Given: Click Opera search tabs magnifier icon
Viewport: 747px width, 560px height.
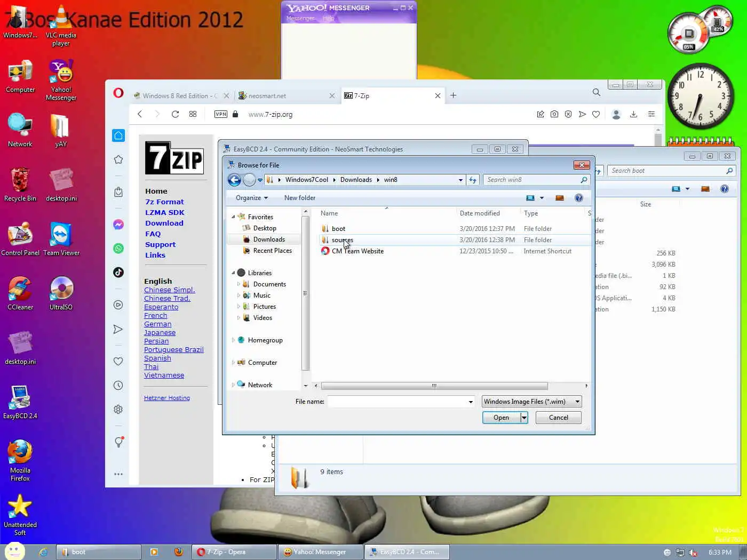Looking at the screenshot, I should [597, 92].
